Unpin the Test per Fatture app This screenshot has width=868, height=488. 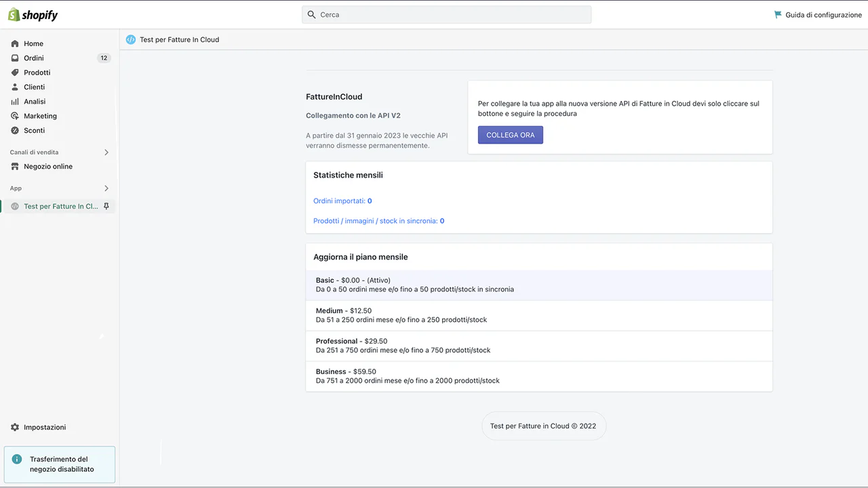[106, 206]
